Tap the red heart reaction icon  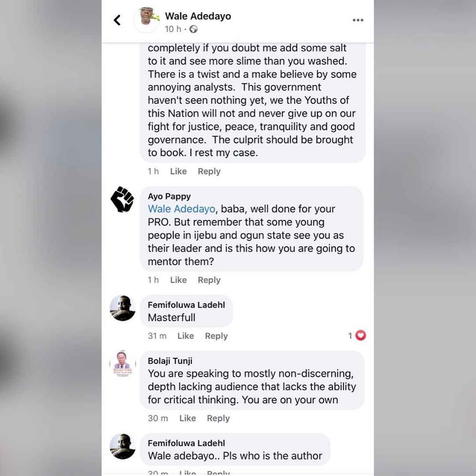pyautogui.click(x=361, y=335)
